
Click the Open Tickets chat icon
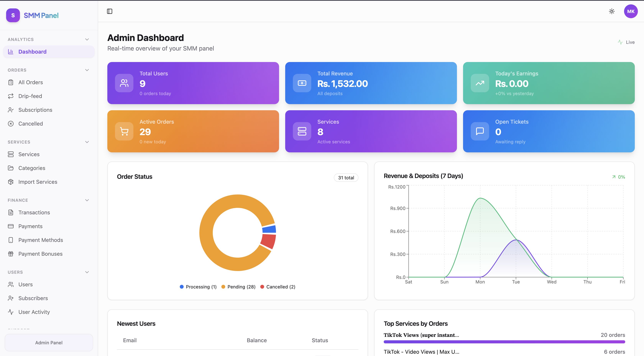pos(480,131)
